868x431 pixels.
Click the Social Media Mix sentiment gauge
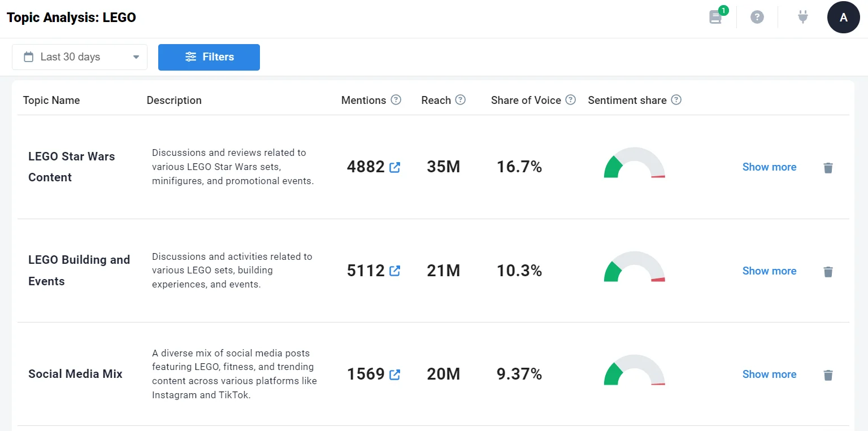pos(635,370)
